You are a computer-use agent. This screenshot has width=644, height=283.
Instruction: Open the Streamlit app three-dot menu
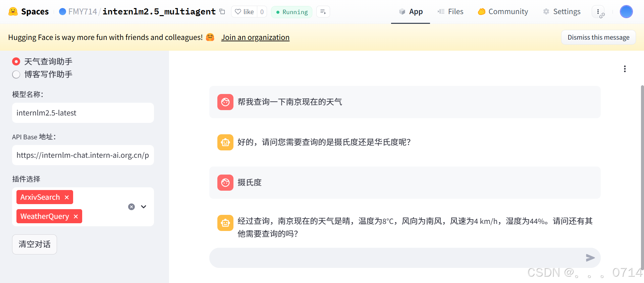625,69
